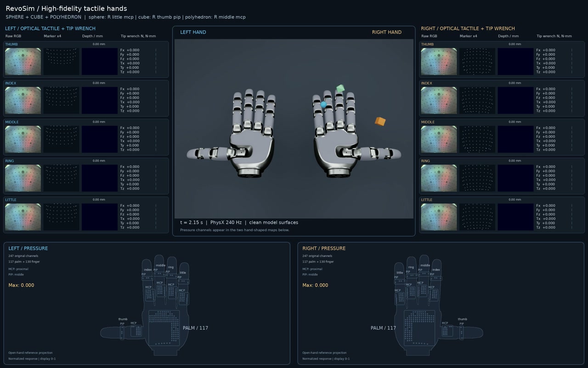Click the RIGHT / PRESSURE panel heading
The width and height of the screenshot is (588, 368).
click(324, 248)
